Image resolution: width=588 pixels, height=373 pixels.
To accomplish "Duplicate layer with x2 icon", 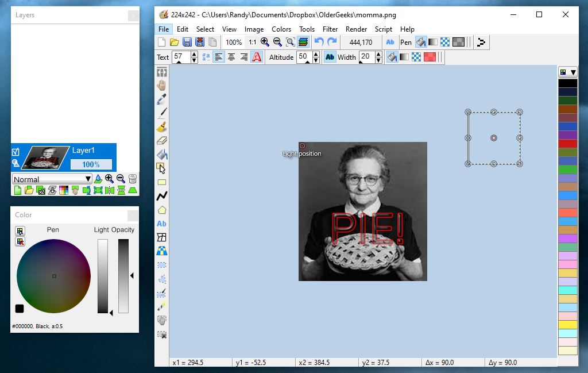I will point(41,190).
